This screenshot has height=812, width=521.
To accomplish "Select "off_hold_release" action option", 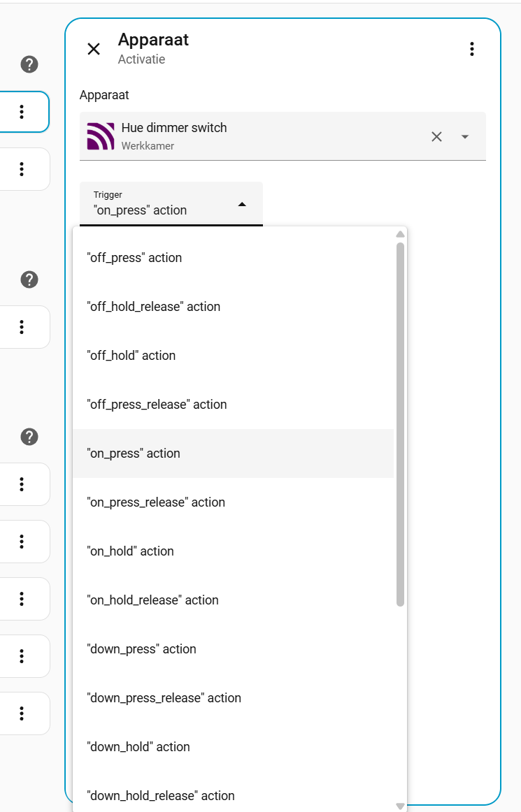I will point(153,307).
